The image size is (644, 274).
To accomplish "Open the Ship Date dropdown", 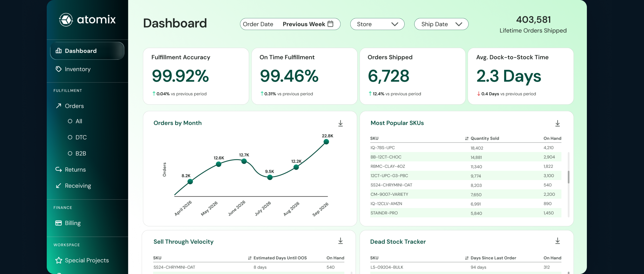I will pyautogui.click(x=441, y=24).
